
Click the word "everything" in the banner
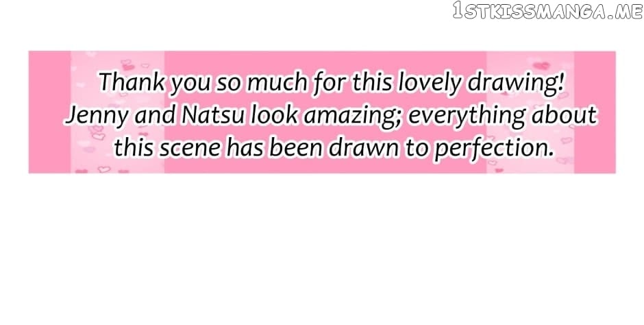467,117
